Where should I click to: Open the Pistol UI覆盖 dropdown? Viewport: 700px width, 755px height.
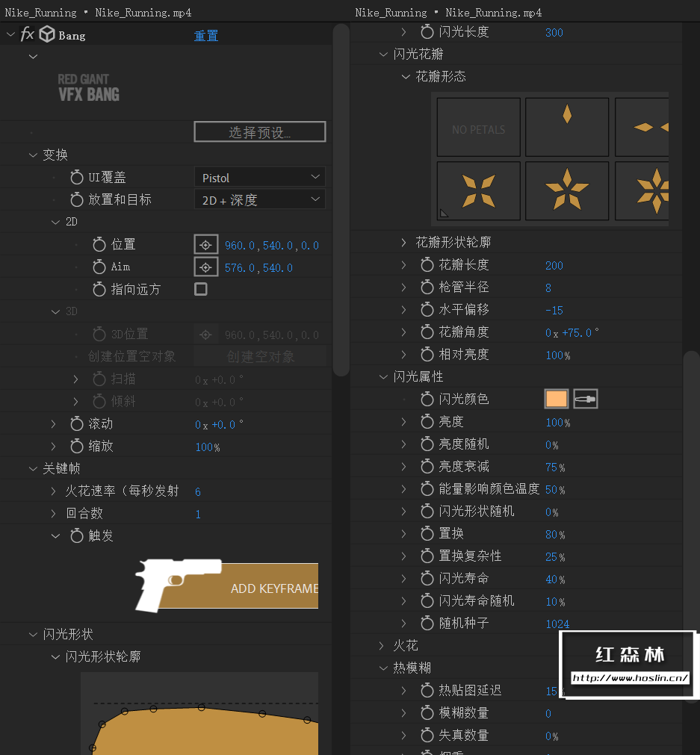(x=260, y=177)
